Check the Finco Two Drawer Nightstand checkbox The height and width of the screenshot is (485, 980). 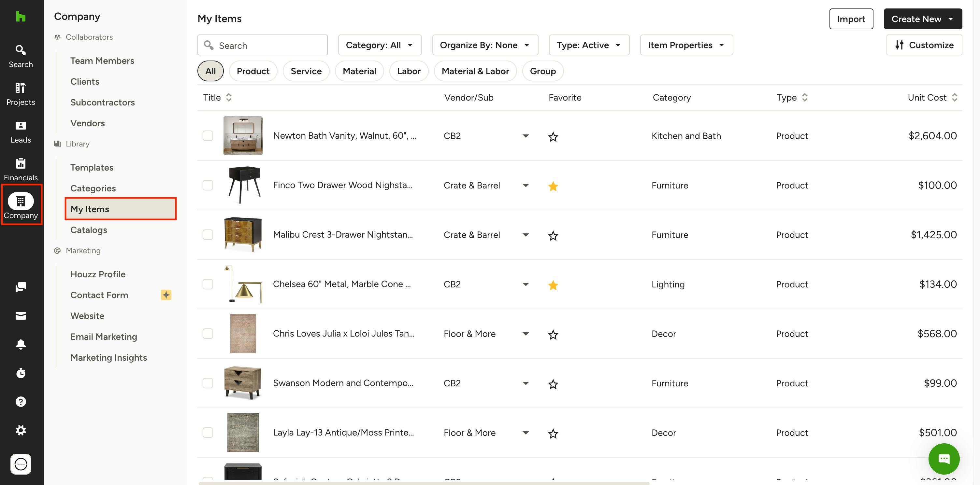click(x=208, y=186)
